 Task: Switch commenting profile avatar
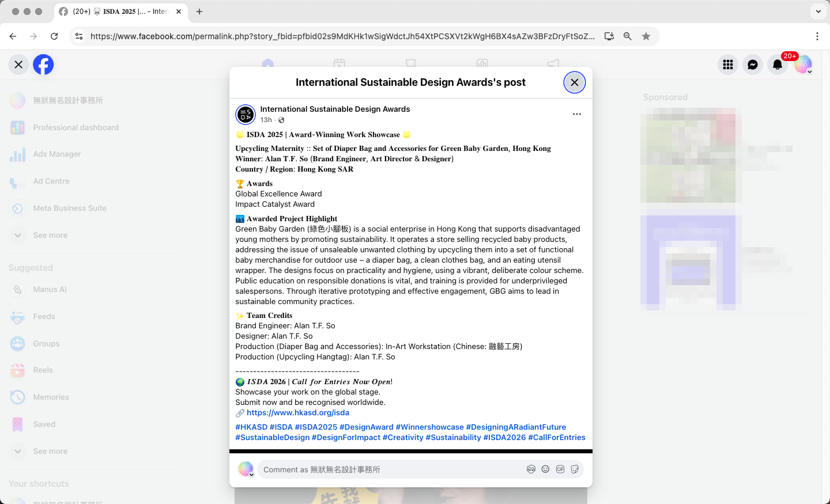[x=246, y=469]
